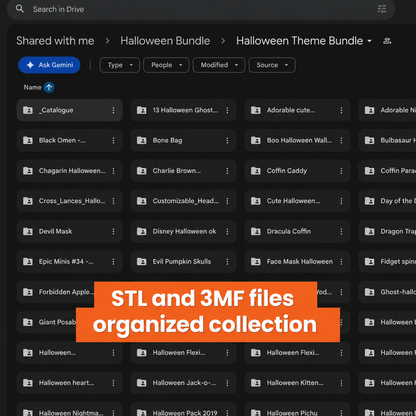Open the Dragon Trap folder
Image resolution: width=416 pixels, height=416 pixels.
387,231
